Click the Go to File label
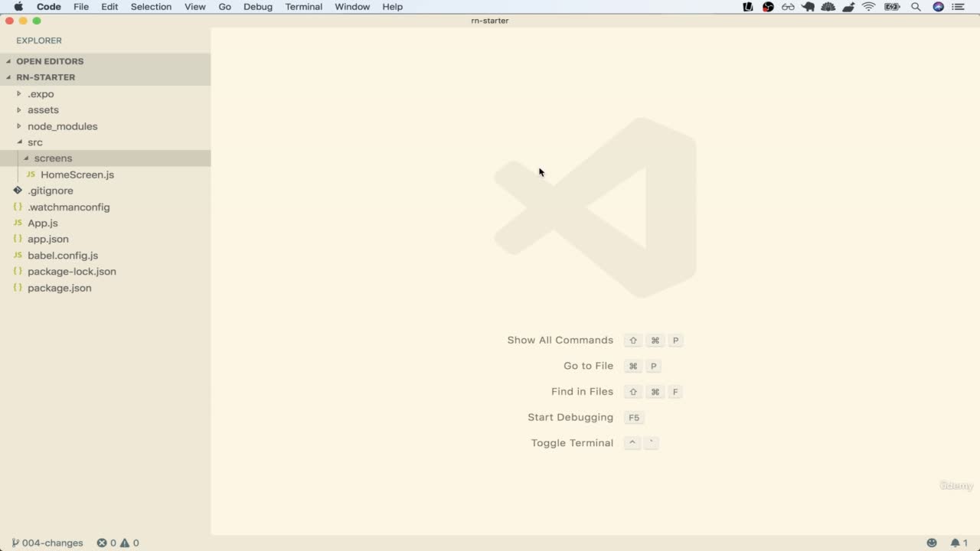Screen dimensions: 980x551 pyautogui.click(x=589, y=366)
